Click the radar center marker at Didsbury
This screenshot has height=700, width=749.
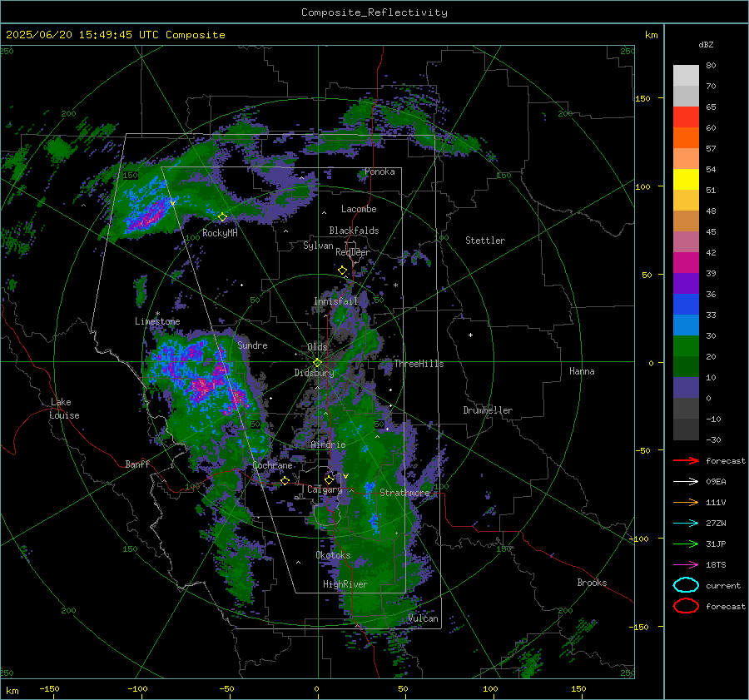coord(318,362)
